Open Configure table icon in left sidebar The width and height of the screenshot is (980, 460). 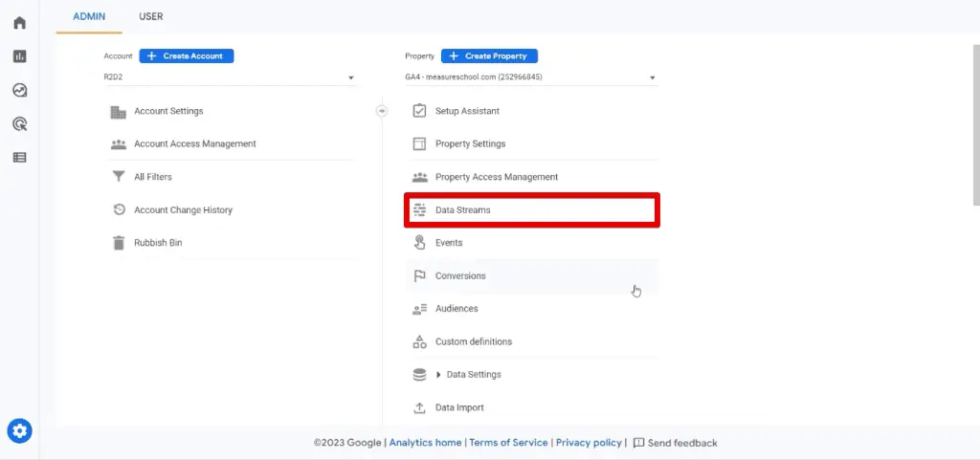point(19,157)
